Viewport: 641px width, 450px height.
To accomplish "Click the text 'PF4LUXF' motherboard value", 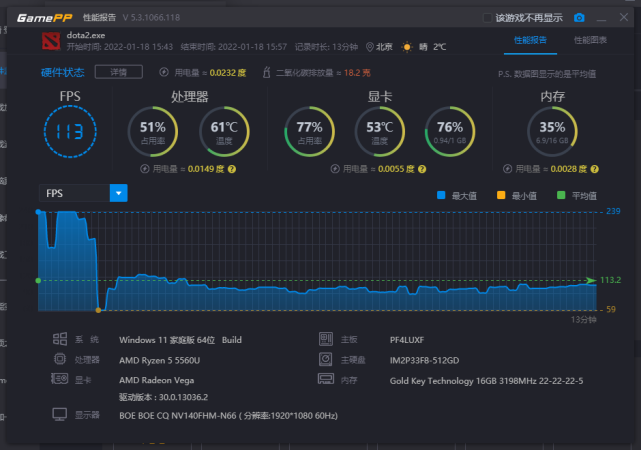I will 407,340.
